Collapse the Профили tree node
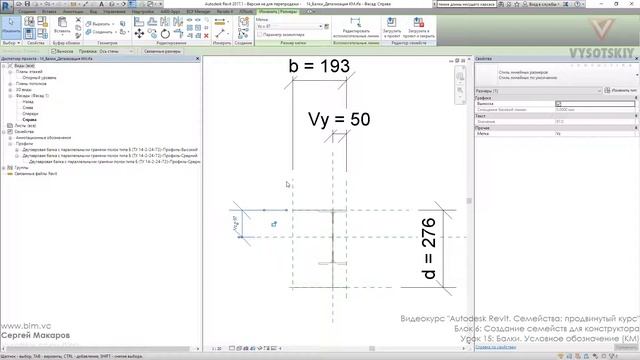This screenshot has height=360, width=640. 10,144
